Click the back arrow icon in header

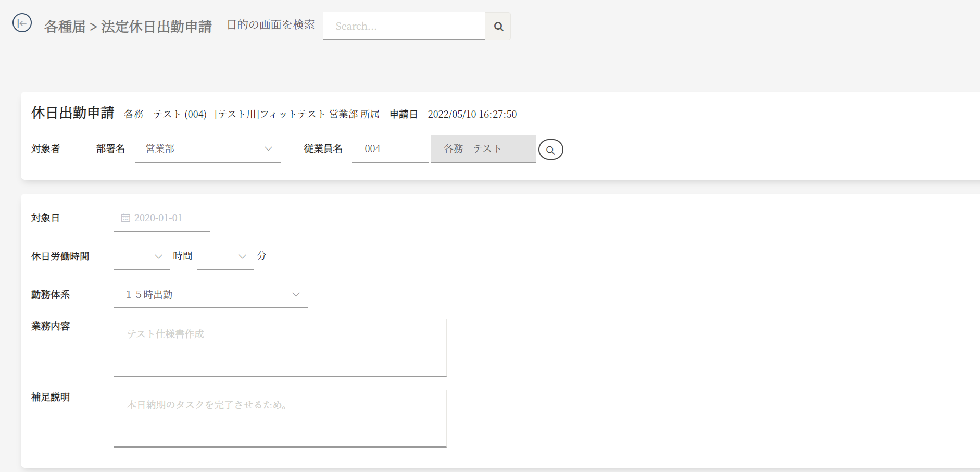pos(22,23)
